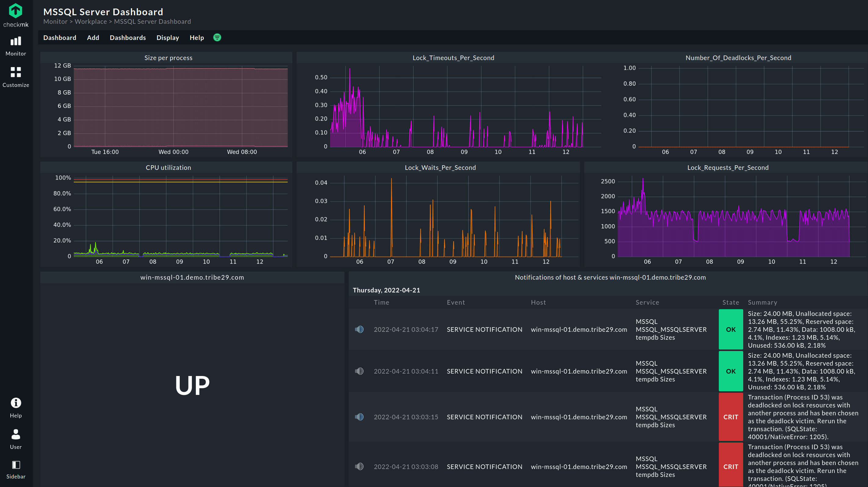Click inside Lock_Waits_Per_Second graph plot

454,216
